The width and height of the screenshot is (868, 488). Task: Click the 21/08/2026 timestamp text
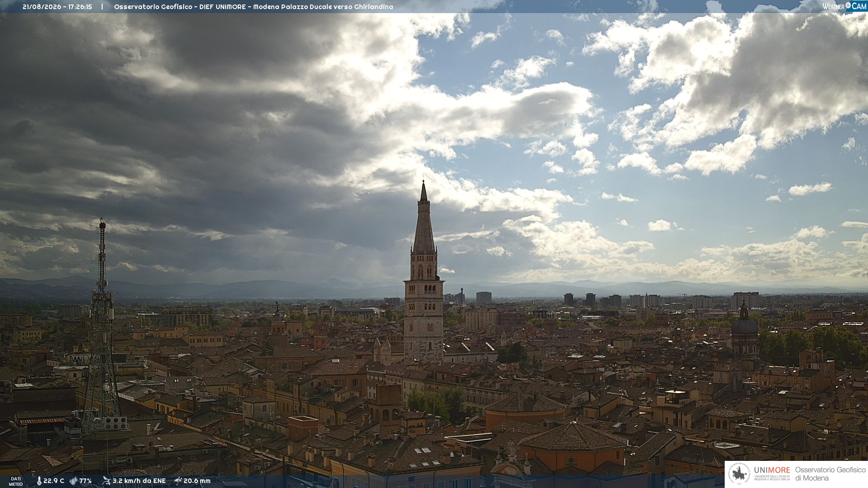[57, 7]
